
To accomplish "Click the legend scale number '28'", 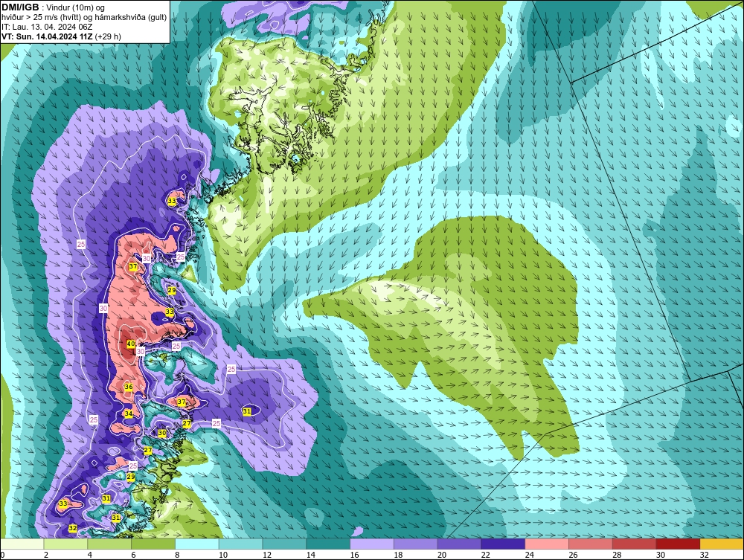I will pos(617,555).
